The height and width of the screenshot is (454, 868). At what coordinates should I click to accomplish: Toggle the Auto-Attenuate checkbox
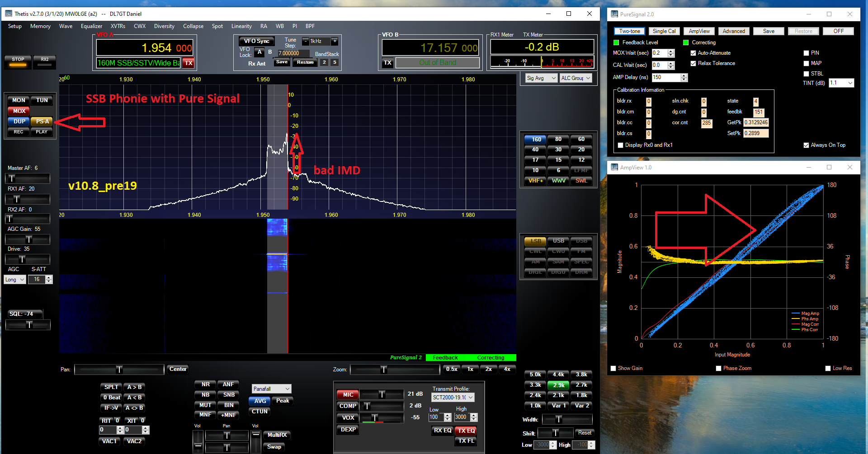[x=693, y=53]
